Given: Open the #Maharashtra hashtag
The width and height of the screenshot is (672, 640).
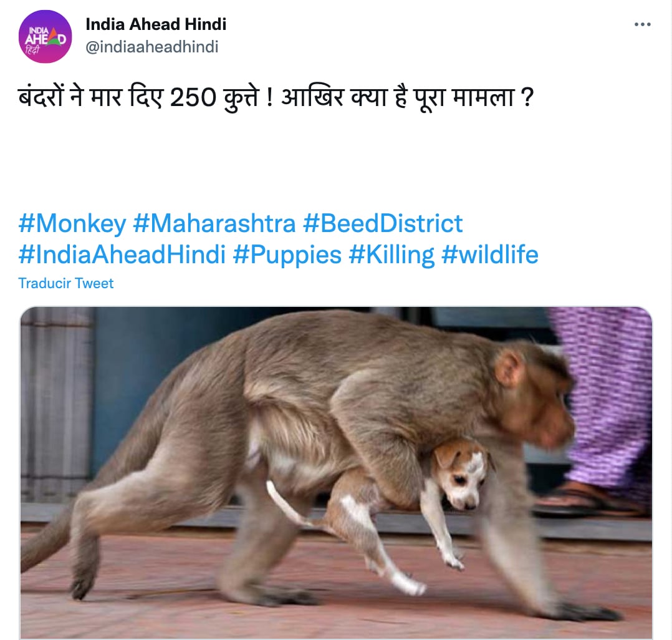Looking at the screenshot, I should click(214, 223).
